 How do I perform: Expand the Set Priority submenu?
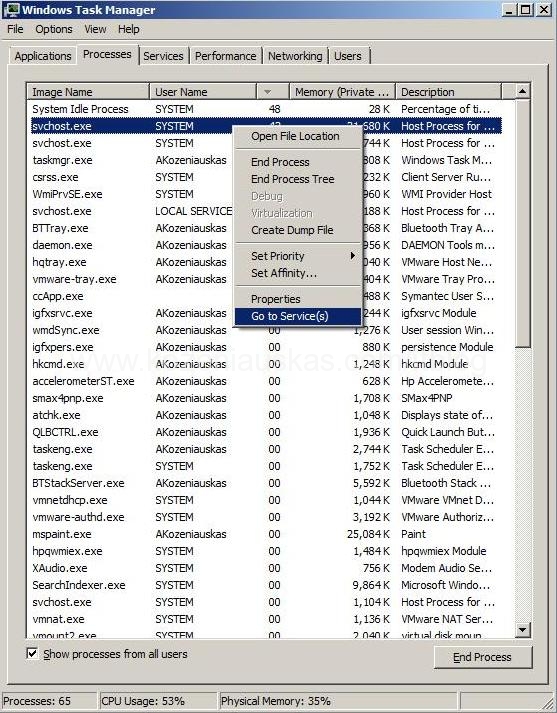298,256
